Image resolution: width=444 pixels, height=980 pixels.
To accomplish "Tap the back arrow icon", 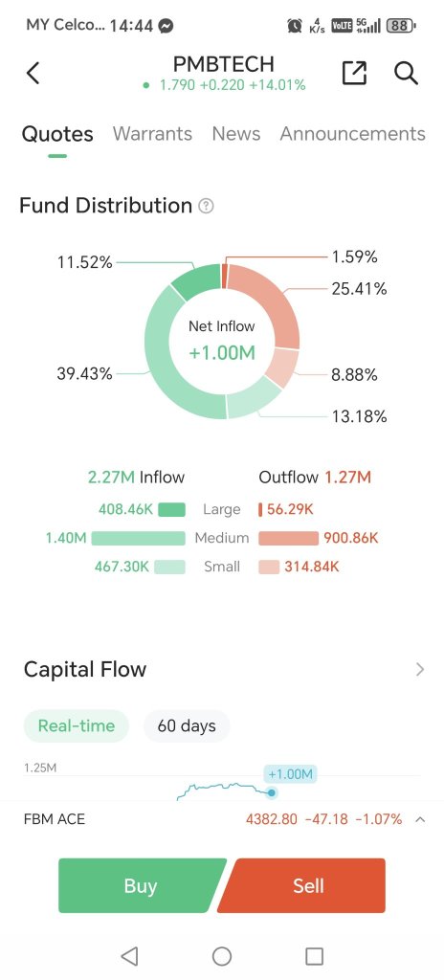I will pos(33,73).
